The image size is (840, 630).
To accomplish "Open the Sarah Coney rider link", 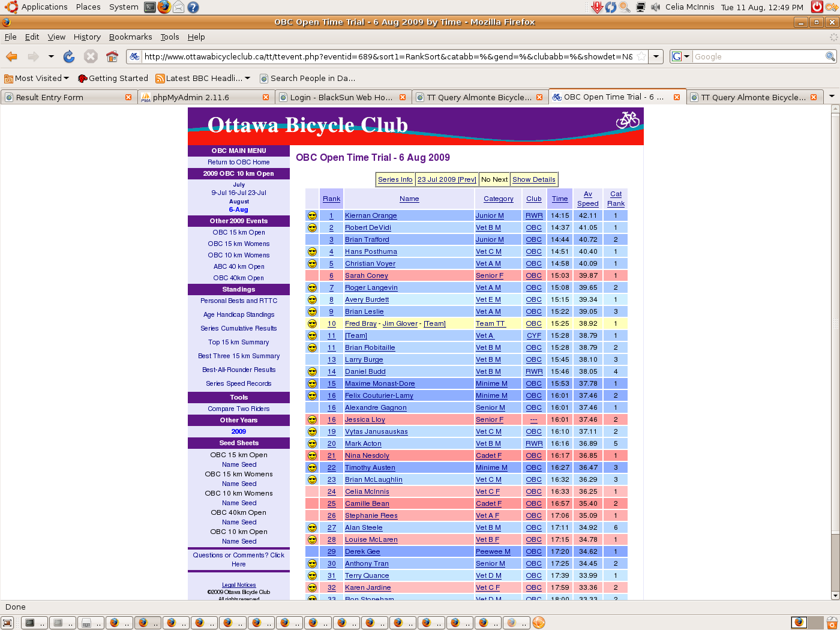I will tap(367, 275).
